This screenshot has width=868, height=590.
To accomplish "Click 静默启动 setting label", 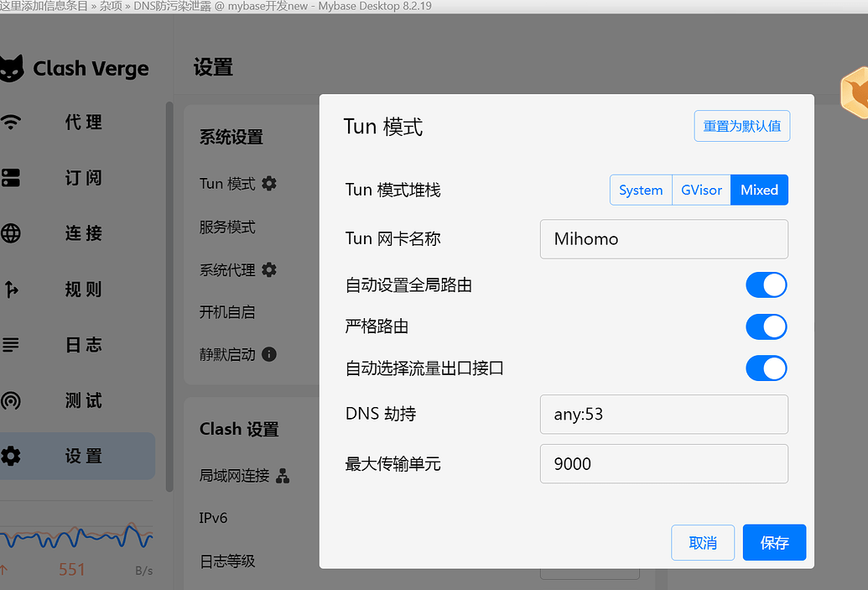I will coord(227,354).
